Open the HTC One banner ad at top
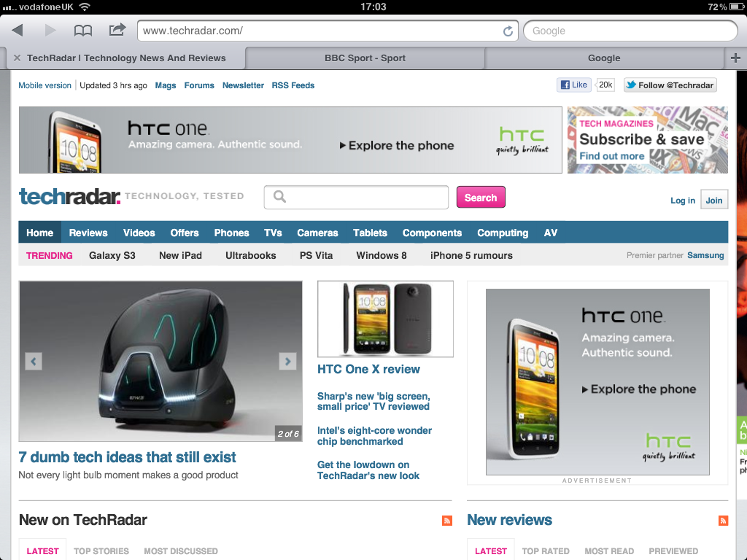 (290, 140)
